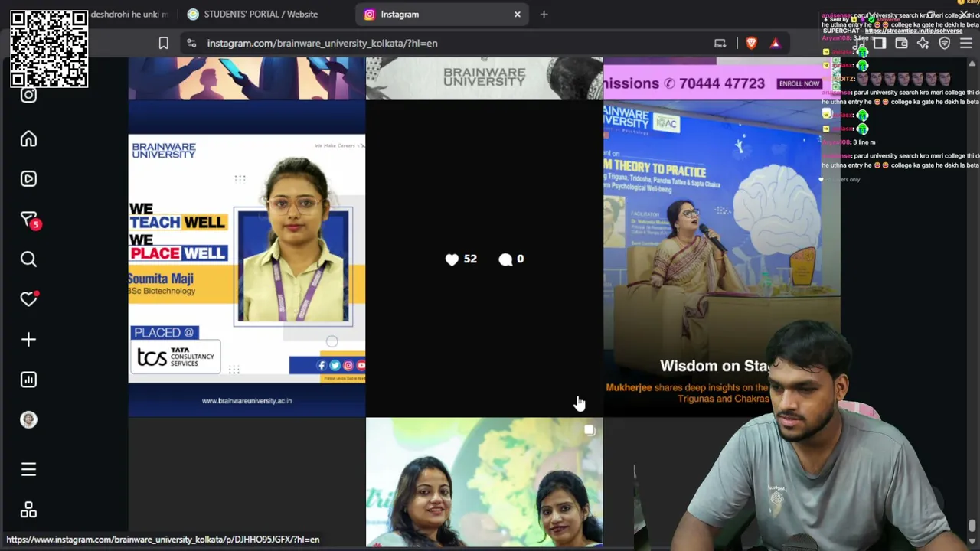The height and width of the screenshot is (551, 980).
Task: Open Instagram Search from the sidebar
Action: [28, 259]
